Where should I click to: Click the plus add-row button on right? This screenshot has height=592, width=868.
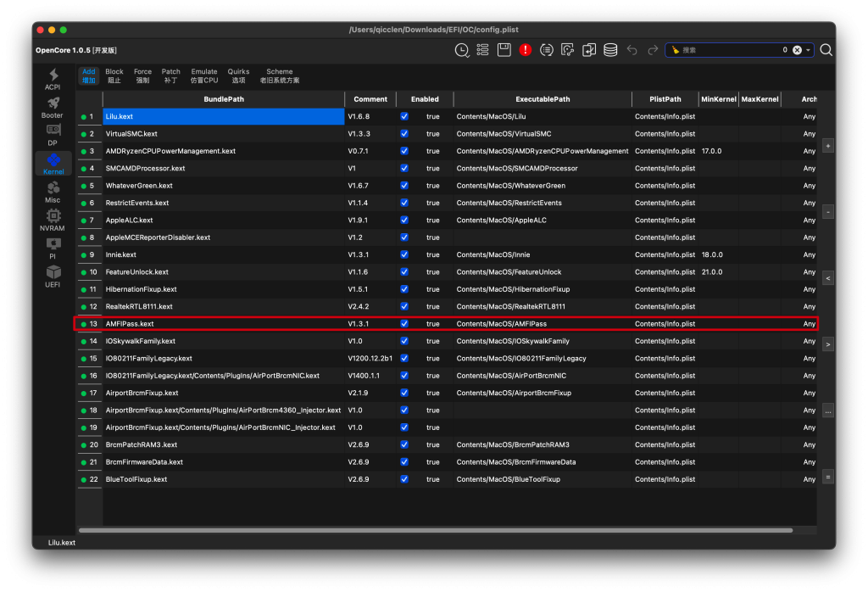pos(828,146)
